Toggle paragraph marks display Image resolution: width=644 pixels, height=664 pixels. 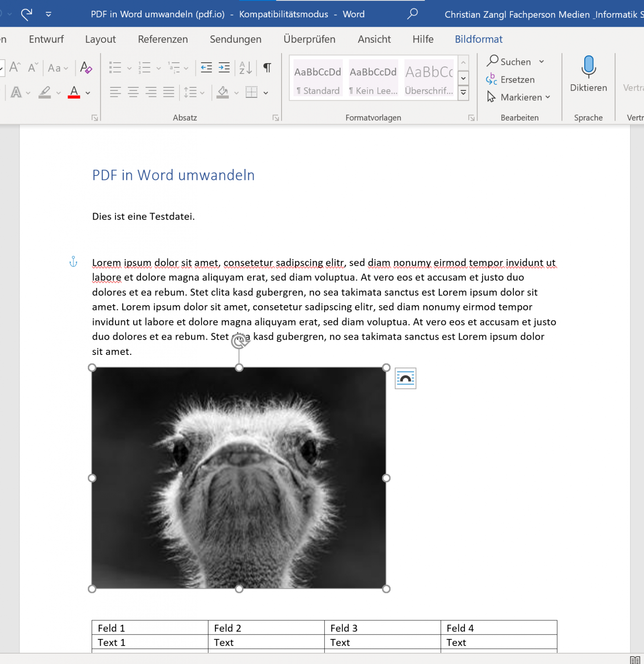(x=266, y=68)
